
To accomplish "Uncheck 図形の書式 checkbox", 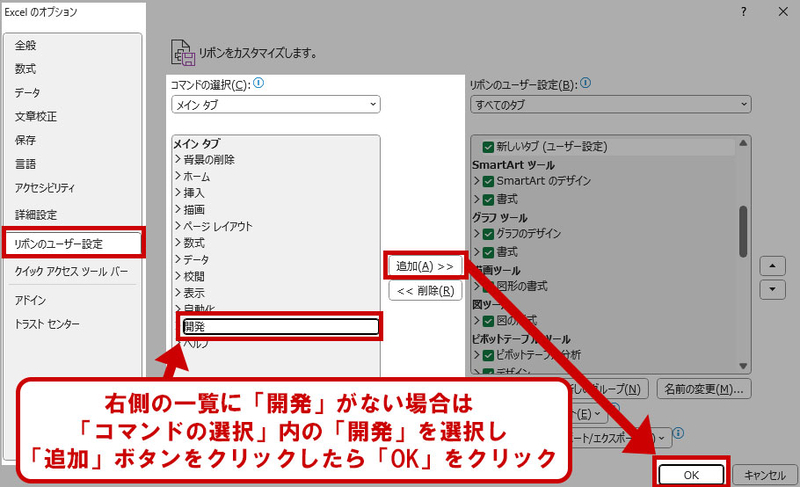I will [488, 287].
